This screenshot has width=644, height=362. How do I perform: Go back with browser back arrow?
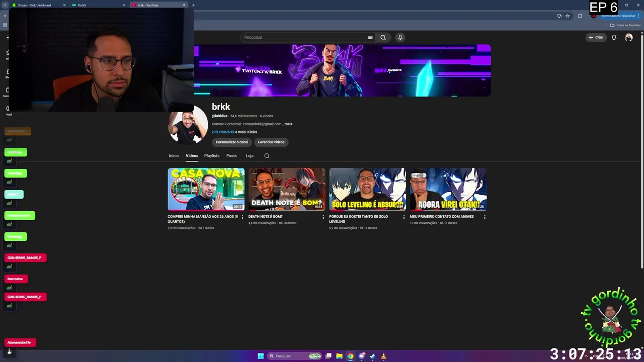[5, 16]
